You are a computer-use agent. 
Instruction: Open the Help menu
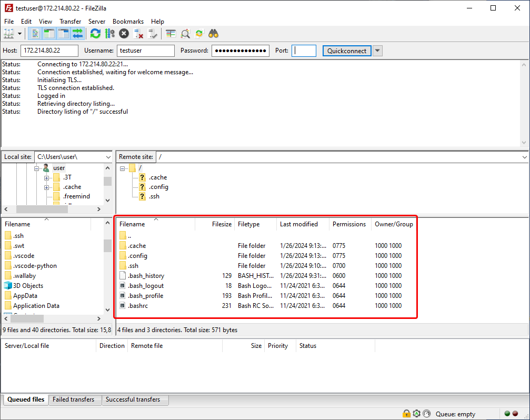(x=157, y=21)
